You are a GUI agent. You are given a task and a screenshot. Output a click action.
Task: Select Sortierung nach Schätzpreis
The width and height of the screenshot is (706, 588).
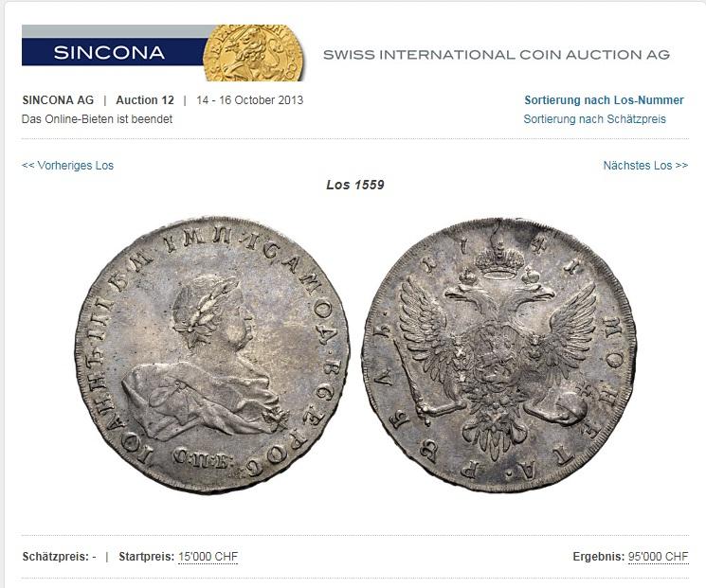pyautogui.click(x=594, y=119)
